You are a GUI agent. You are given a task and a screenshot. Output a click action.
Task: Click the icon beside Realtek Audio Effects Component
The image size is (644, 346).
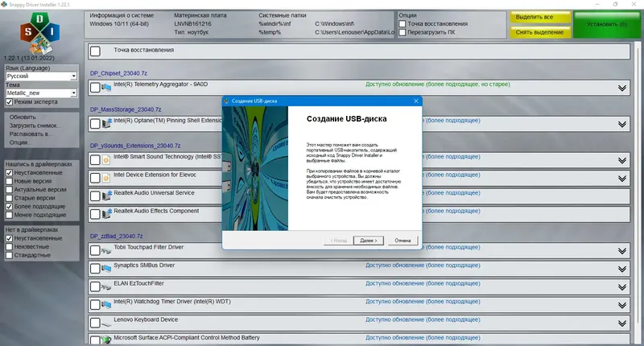(106, 214)
